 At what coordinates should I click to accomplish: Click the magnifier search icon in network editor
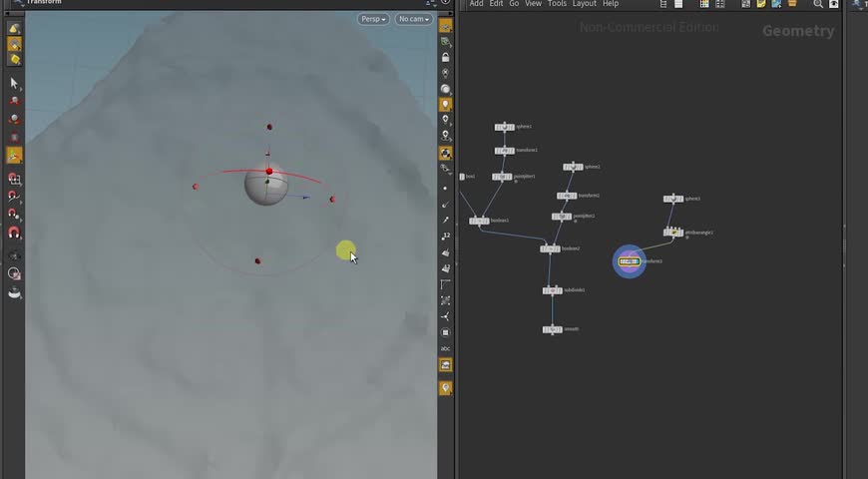click(x=818, y=4)
